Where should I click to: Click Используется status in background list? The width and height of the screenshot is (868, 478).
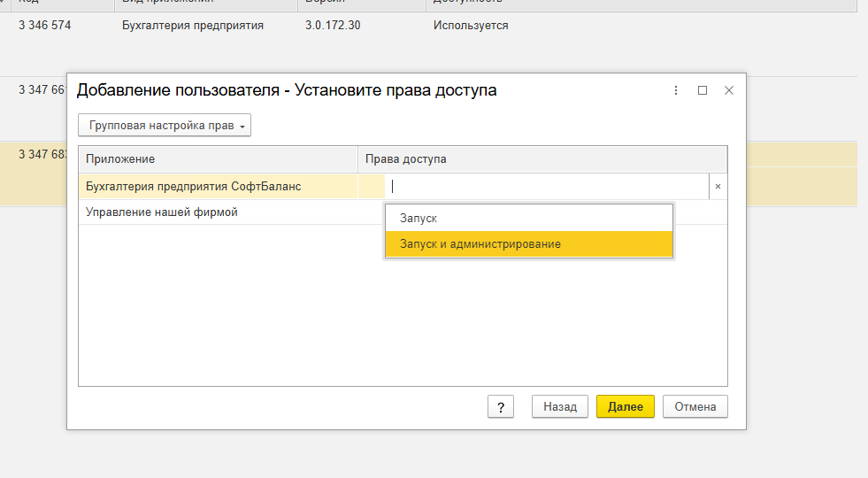471,26
